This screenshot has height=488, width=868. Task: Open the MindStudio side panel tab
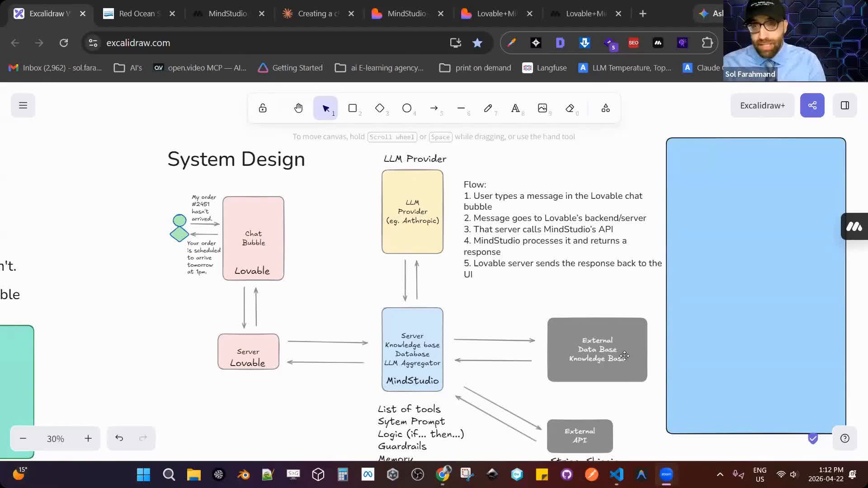(854, 226)
